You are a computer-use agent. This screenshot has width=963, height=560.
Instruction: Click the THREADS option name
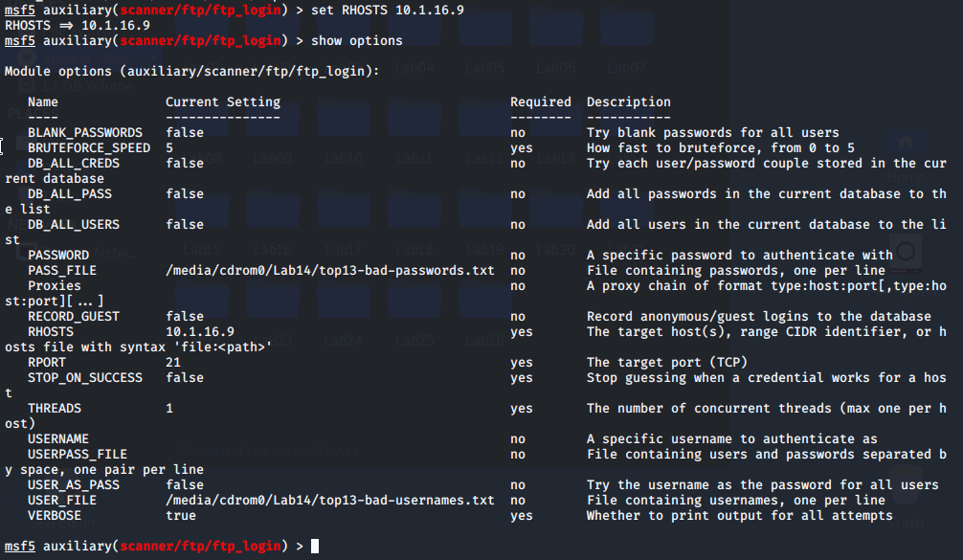point(54,409)
